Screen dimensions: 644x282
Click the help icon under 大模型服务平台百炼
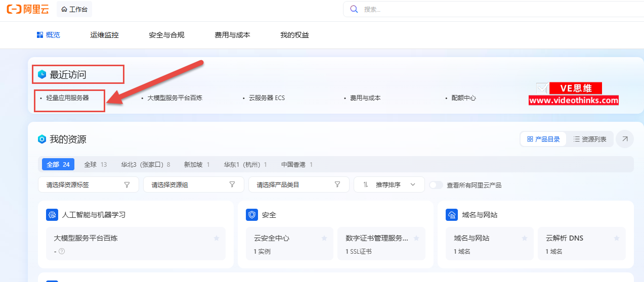click(x=62, y=251)
